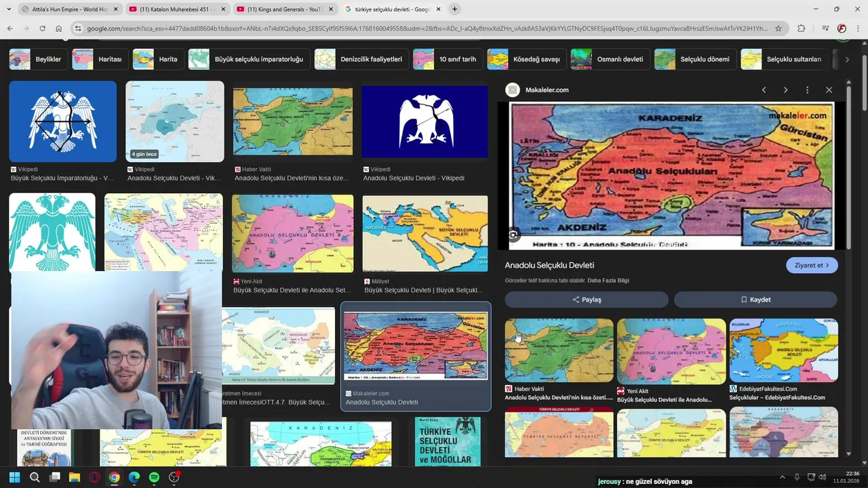Close the Katalon Muharebesi 451 tab
This screenshot has height=488, width=868.
click(223, 9)
